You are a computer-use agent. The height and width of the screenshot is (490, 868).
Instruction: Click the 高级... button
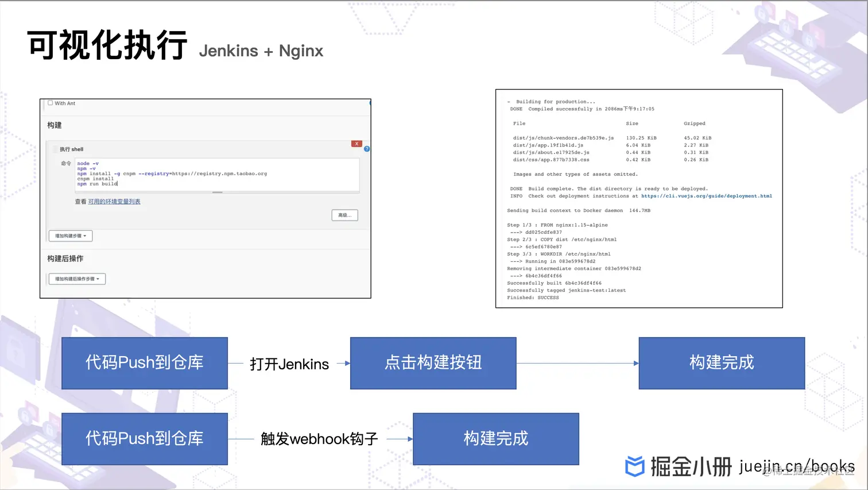(345, 215)
